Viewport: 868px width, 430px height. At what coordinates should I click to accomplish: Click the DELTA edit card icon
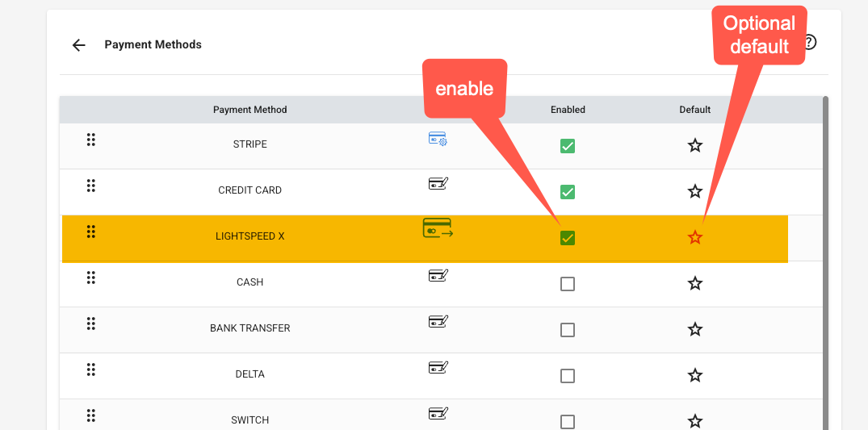[x=438, y=367]
